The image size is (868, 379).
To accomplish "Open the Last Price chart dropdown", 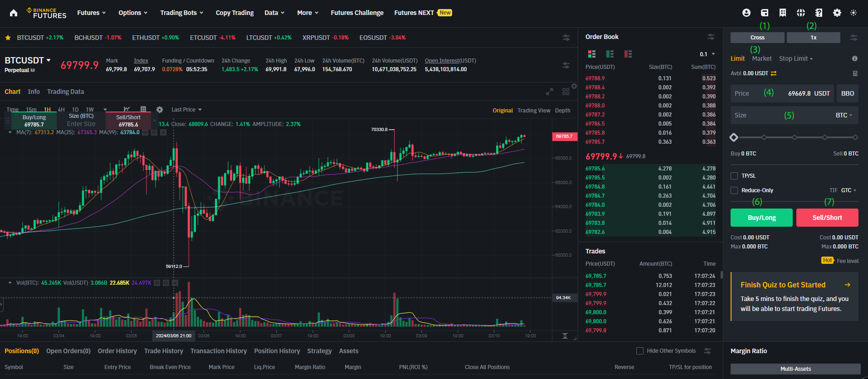I will [x=186, y=110].
